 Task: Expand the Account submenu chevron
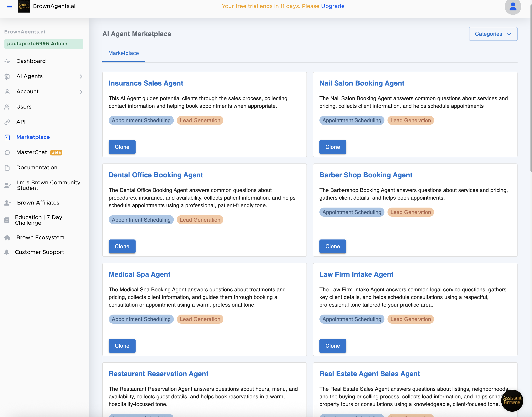point(81,92)
